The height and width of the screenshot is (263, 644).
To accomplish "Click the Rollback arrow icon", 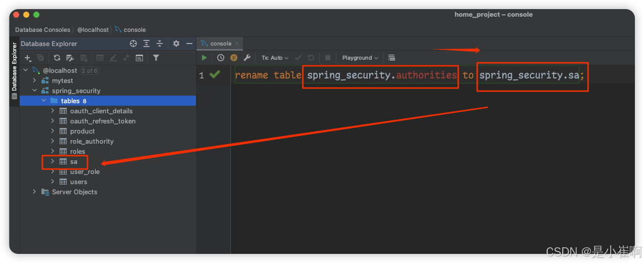I will [x=311, y=58].
